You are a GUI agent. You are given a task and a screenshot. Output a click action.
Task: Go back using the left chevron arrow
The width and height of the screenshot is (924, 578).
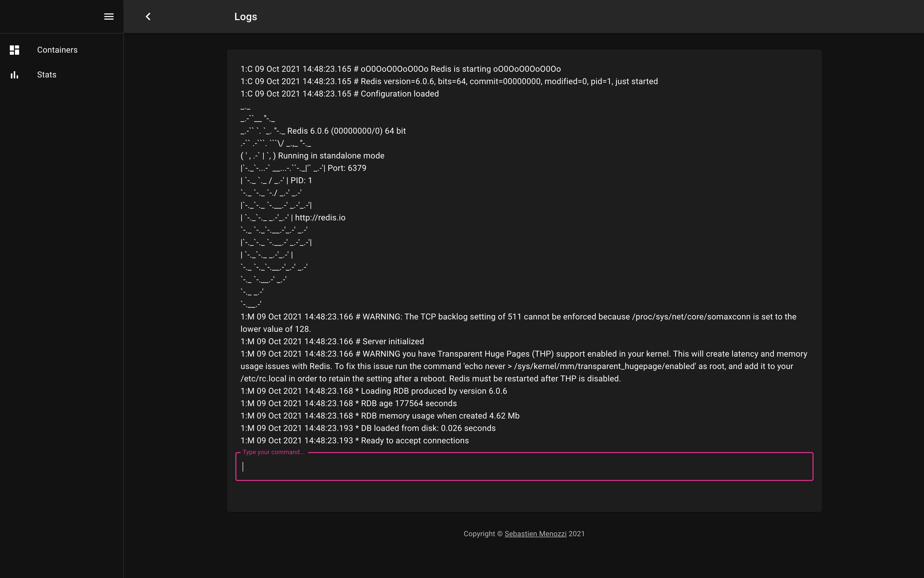coord(148,17)
